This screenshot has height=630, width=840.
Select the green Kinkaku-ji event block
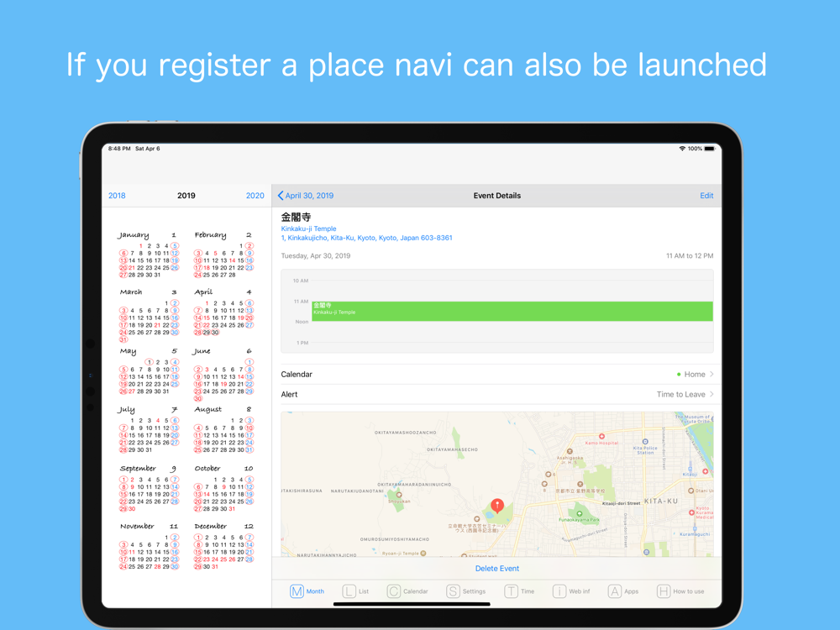[x=512, y=312]
